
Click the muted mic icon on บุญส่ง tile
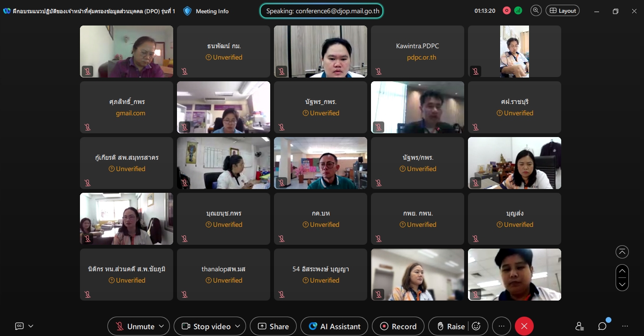click(476, 239)
